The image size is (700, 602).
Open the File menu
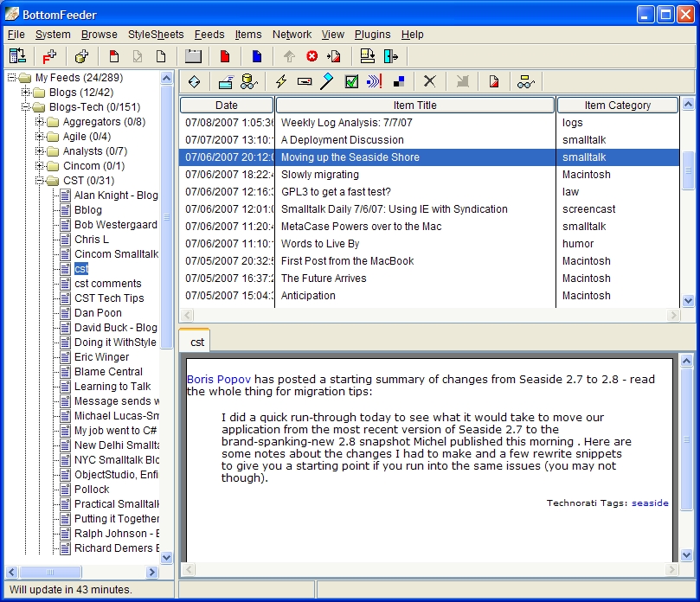[16, 35]
